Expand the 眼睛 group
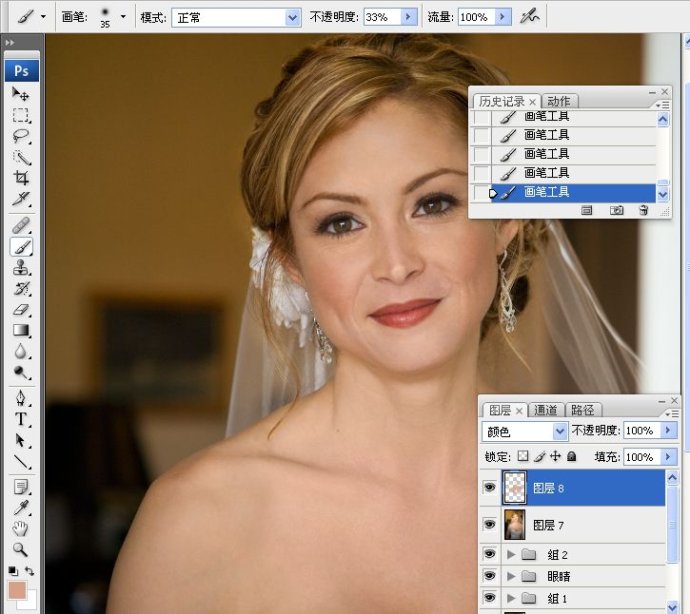 (511, 576)
